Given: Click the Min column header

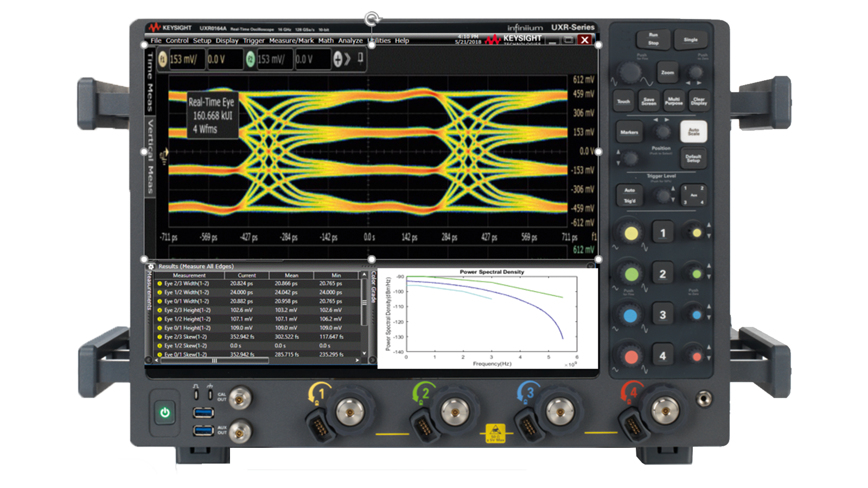Looking at the screenshot, I should [x=336, y=275].
